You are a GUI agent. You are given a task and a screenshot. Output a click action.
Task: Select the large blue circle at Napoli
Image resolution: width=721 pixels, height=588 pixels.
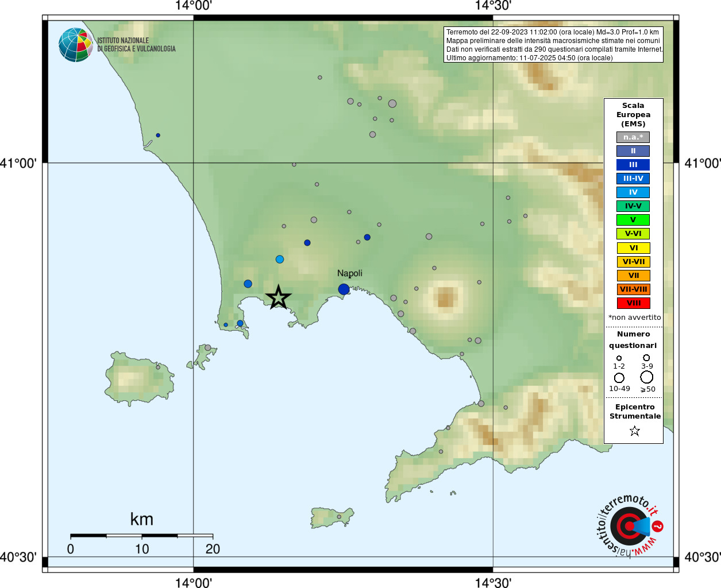point(344,289)
